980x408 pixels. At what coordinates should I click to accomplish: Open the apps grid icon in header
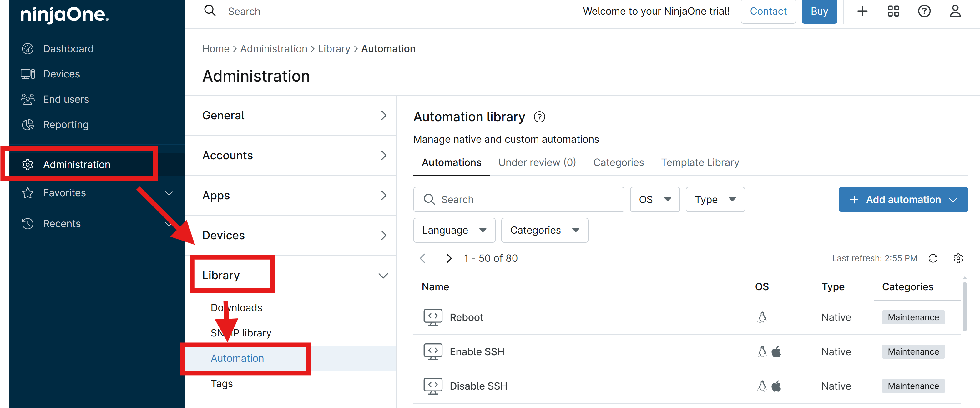coord(893,11)
